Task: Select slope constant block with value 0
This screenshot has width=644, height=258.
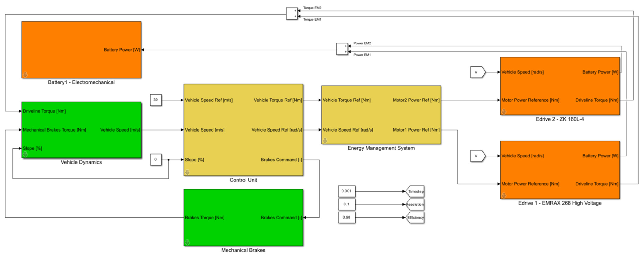Action: (155, 160)
